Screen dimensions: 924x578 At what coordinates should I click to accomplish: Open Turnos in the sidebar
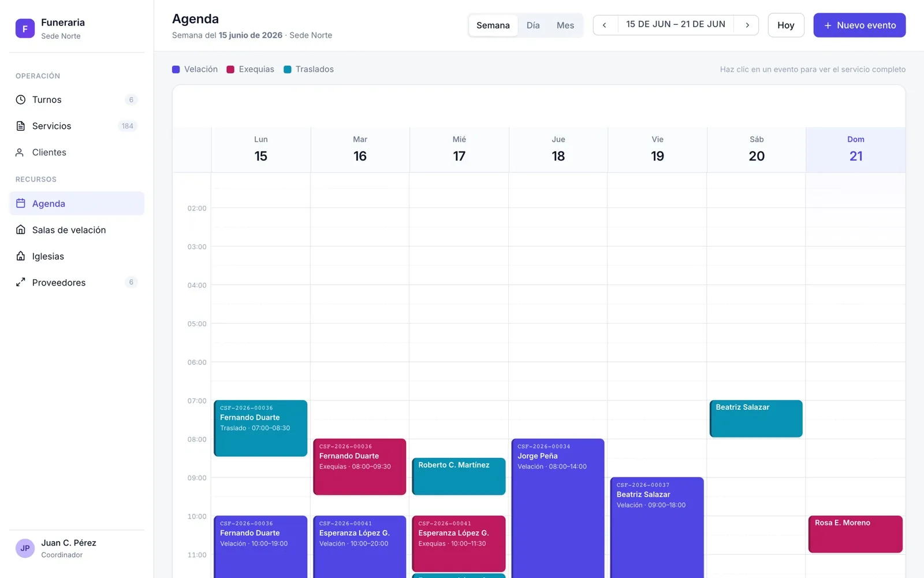[x=77, y=99]
